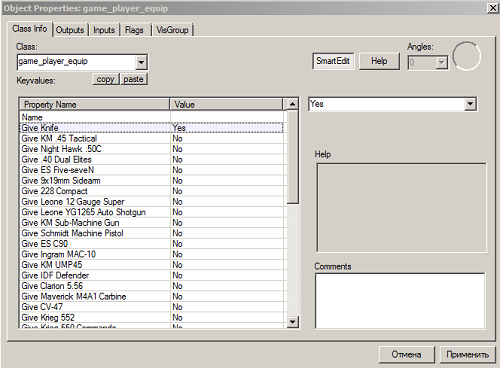
Task: Select the Give 228 Compact row
Action: [x=152, y=191]
